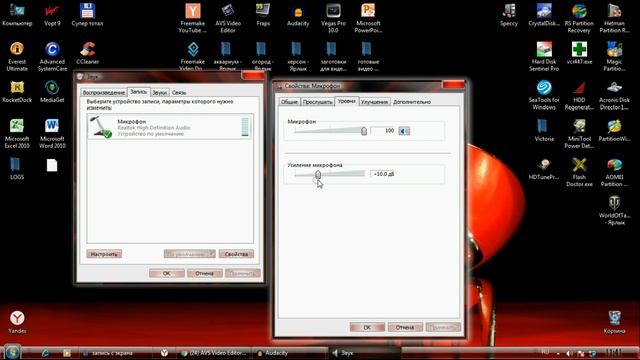Open the Улучшения tab

(374, 102)
